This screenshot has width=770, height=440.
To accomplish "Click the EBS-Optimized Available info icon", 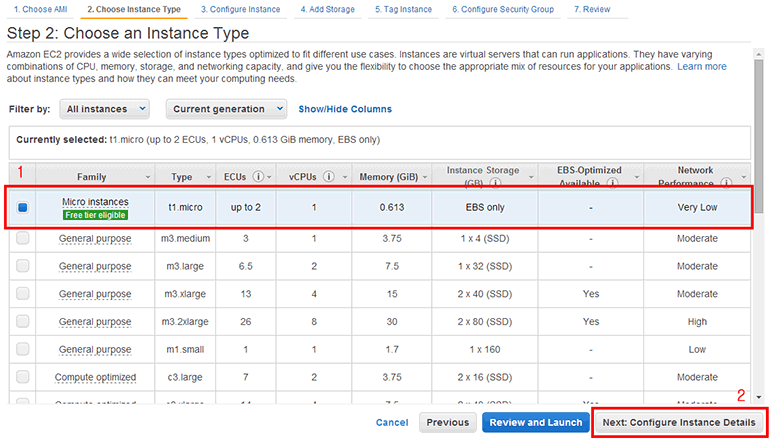I will tap(611, 184).
